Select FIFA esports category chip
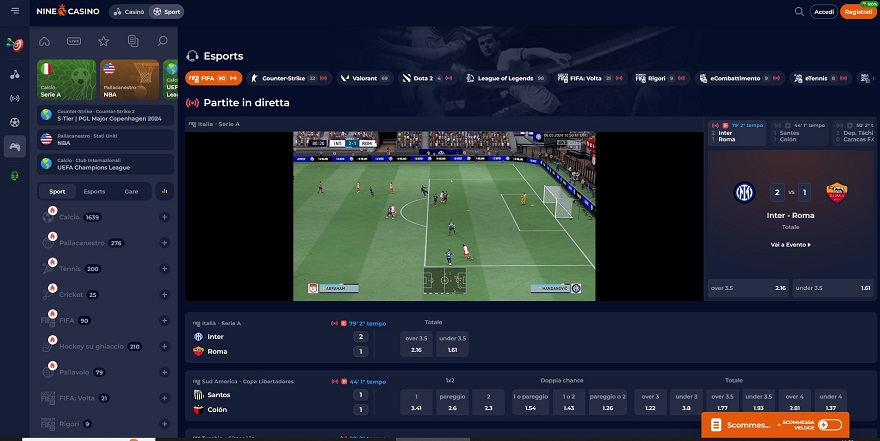The height and width of the screenshot is (441, 880). click(x=213, y=78)
